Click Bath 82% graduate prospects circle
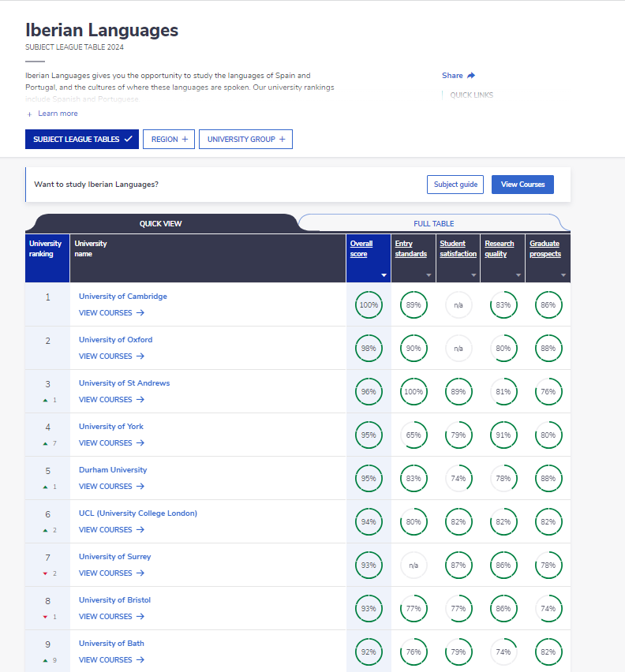625x672 pixels. pos(548,651)
